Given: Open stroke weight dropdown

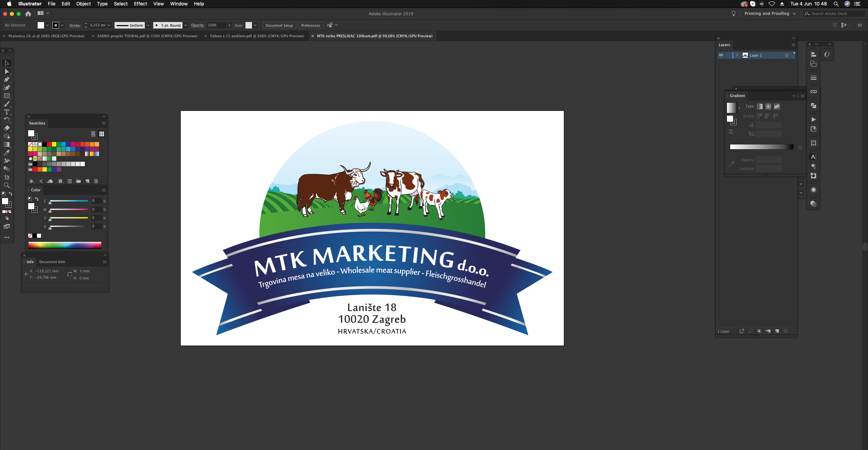Looking at the screenshot, I should (x=109, y=25).
